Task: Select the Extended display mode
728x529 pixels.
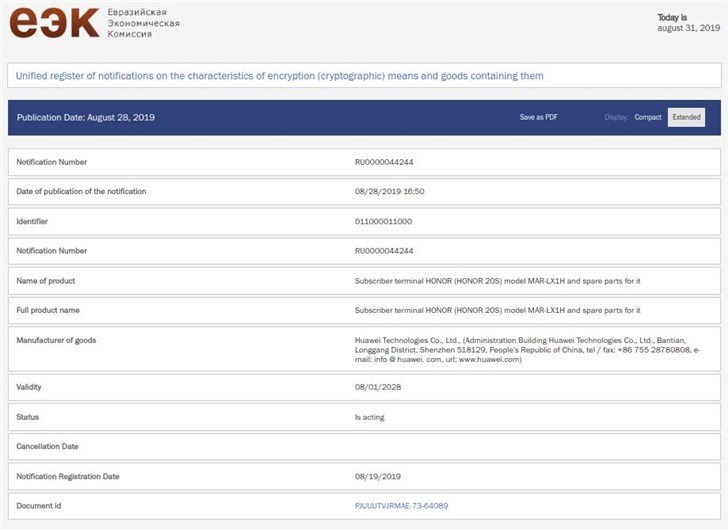Action: pyautogui.click(x=686, y=117)
